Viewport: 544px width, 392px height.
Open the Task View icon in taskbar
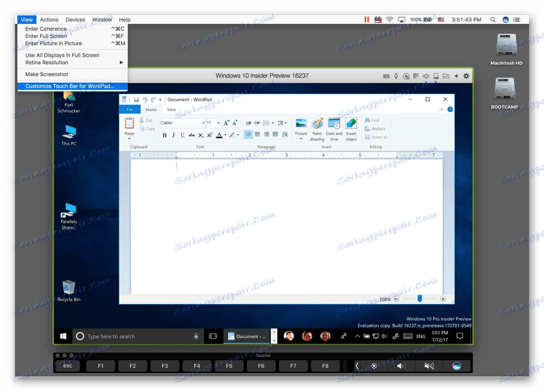(x=213, y=336)
